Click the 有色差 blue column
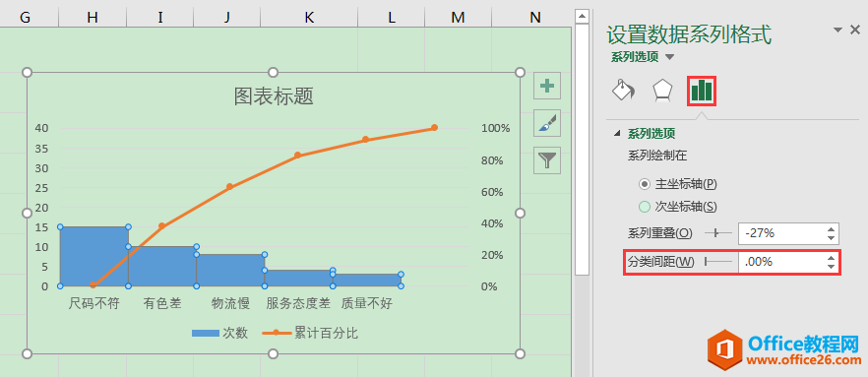Screen dimensions: 868x377 tap(162, 267)
